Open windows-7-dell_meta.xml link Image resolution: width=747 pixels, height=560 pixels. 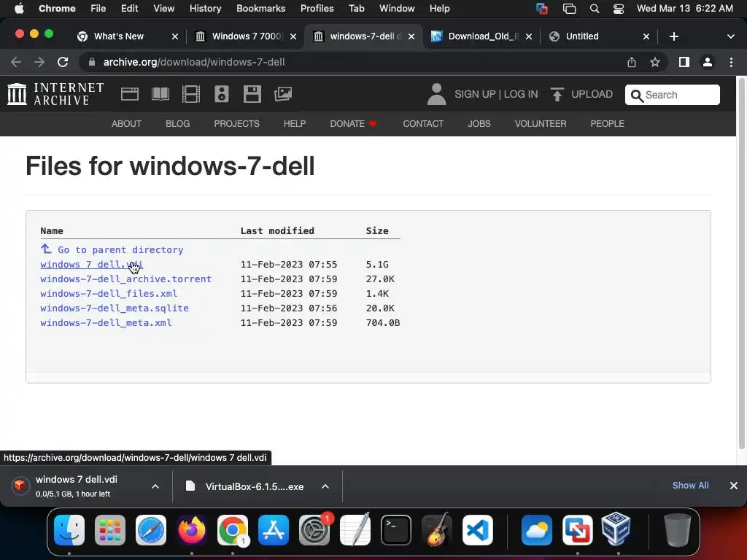[106, 323]
